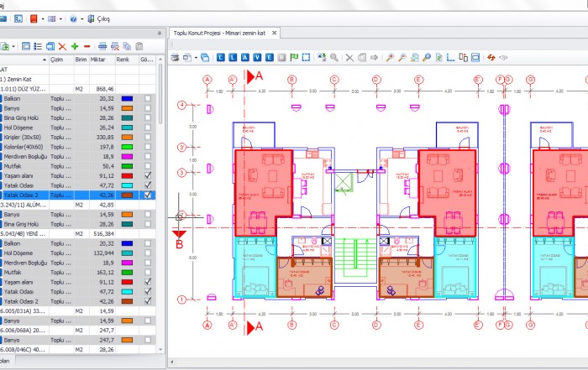Image resolution: width=588 pixels, height=370 pixels.
Task: Select Toplu Konut Projesi drawing tab
Action: 219,32
